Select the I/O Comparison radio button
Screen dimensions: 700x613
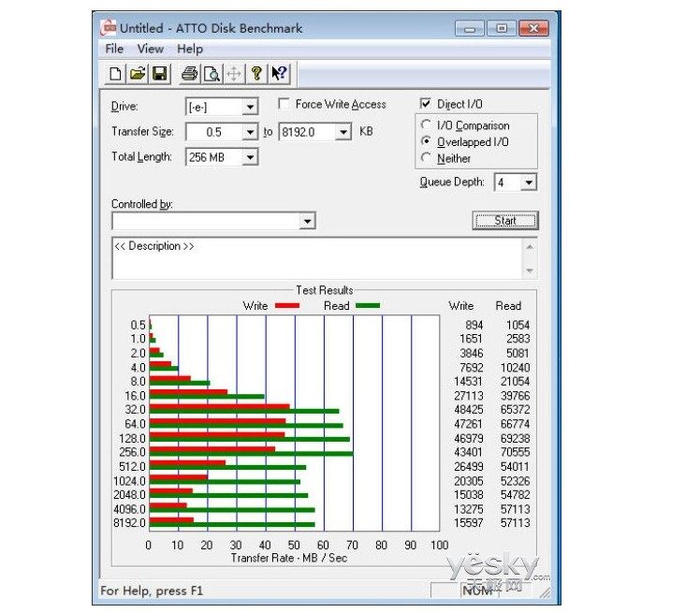coord(427,125)
